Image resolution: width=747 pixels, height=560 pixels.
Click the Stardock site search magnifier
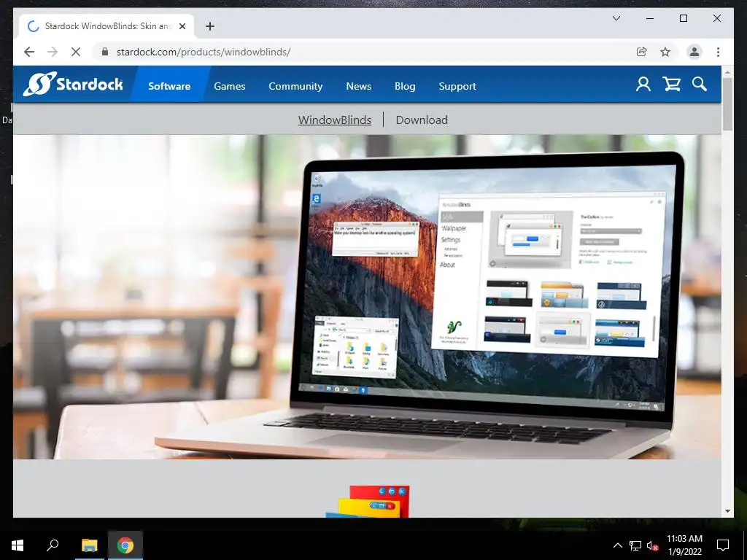coord(700,85)
